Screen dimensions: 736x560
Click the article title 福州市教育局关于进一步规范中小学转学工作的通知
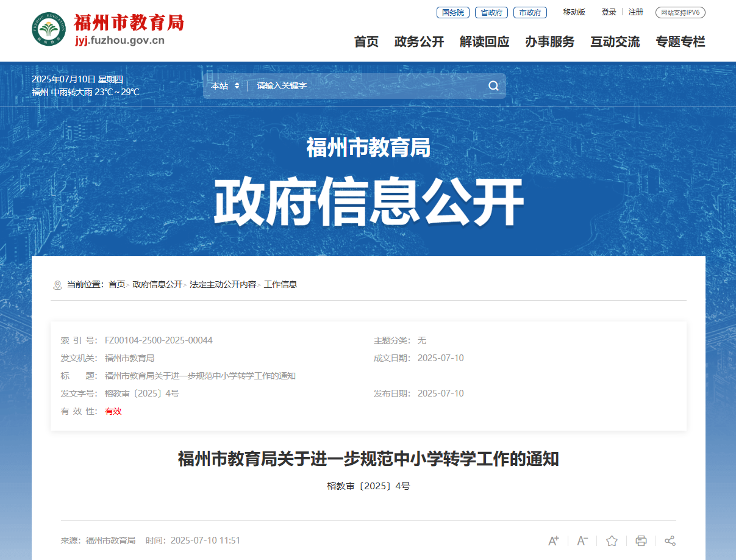click(x=368, y=459)
